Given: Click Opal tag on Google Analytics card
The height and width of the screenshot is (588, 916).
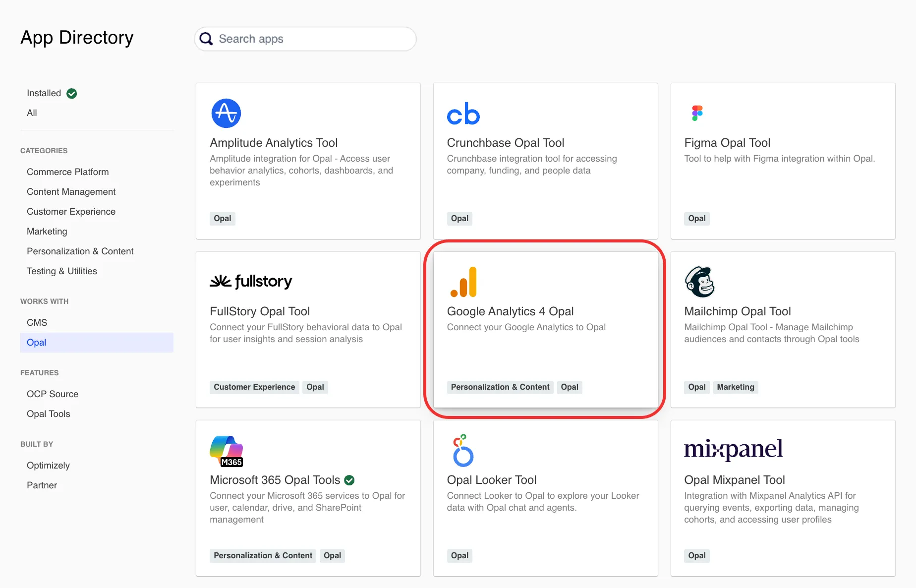Looking at the screenshot, I should [570, 387].
